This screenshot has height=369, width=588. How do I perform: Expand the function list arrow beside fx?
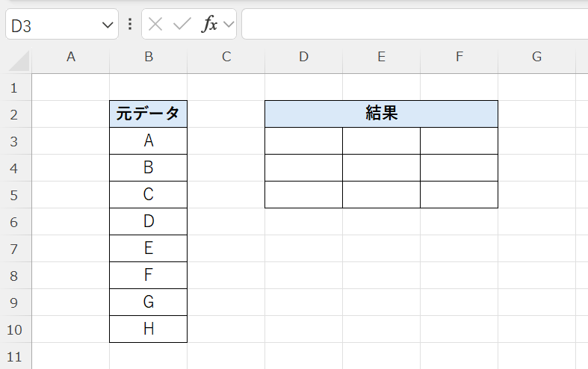tap(229, 25)
